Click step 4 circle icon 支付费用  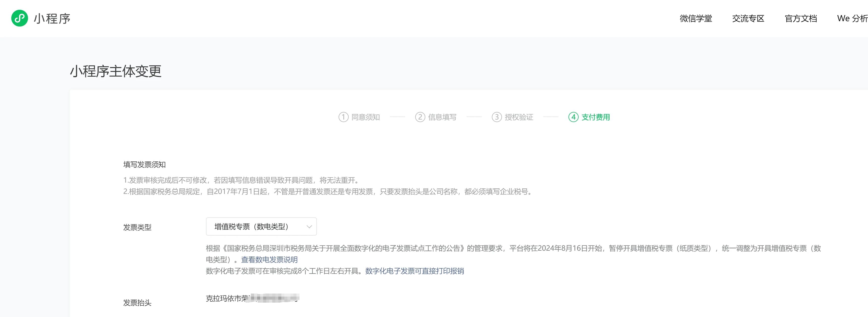coord(573,117)
